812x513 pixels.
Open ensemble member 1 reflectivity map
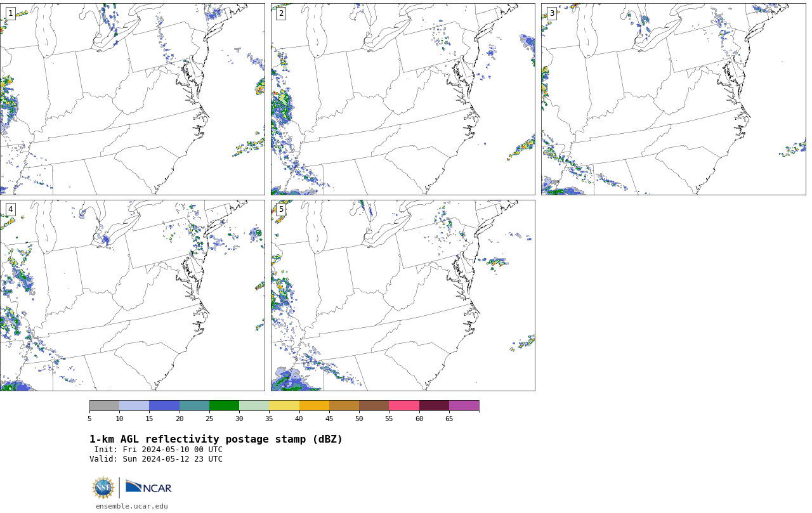132,99
